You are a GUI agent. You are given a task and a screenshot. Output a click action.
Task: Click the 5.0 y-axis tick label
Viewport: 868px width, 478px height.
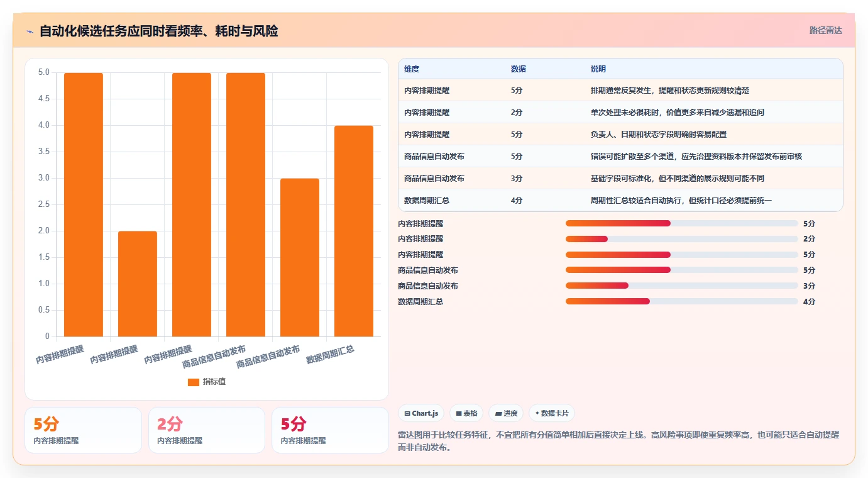click(43, 72)
